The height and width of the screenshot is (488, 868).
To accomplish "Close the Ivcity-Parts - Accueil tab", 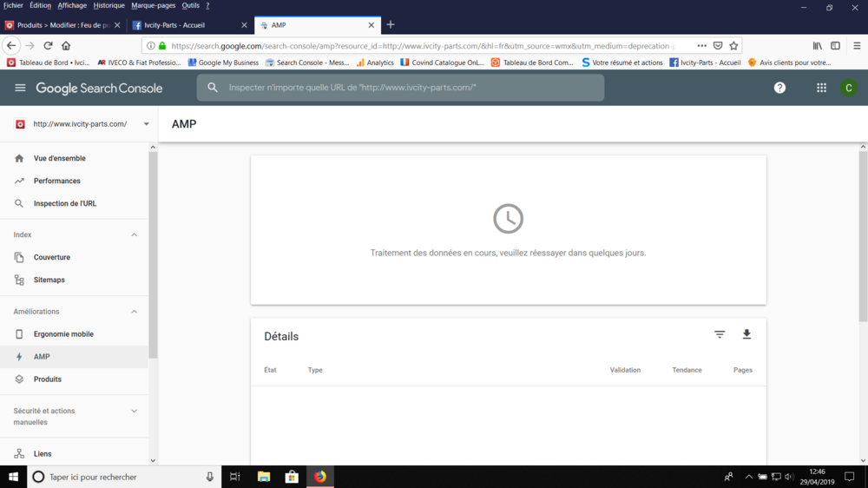I will [x=244, y=25].
